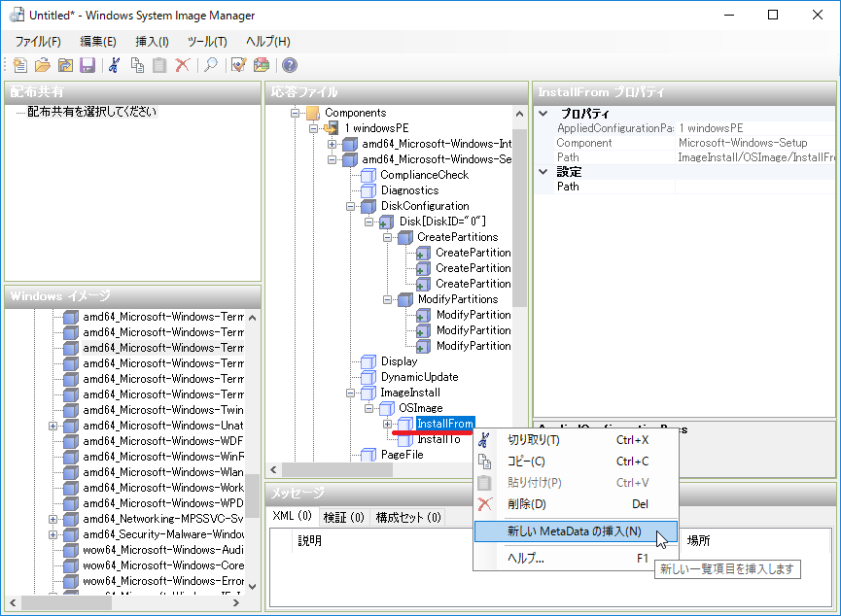Click the Display cube icon in the tree

368,361
